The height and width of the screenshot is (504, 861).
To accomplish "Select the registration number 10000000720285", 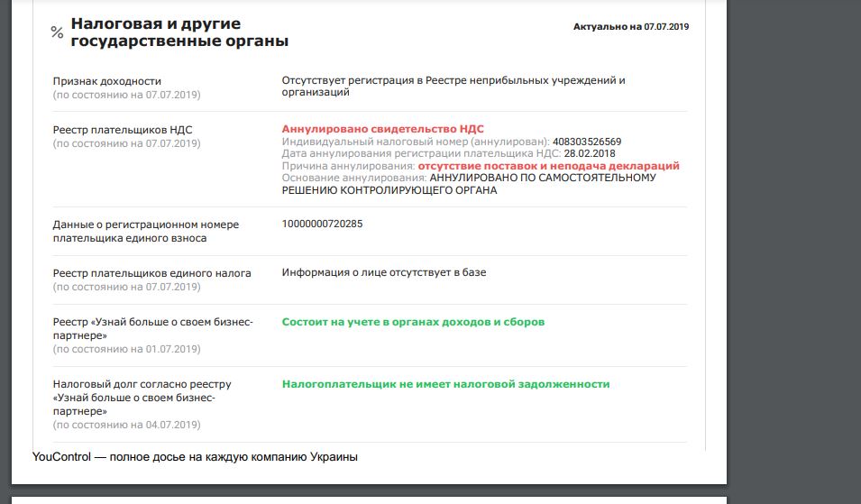I will (x=323, y=224).
